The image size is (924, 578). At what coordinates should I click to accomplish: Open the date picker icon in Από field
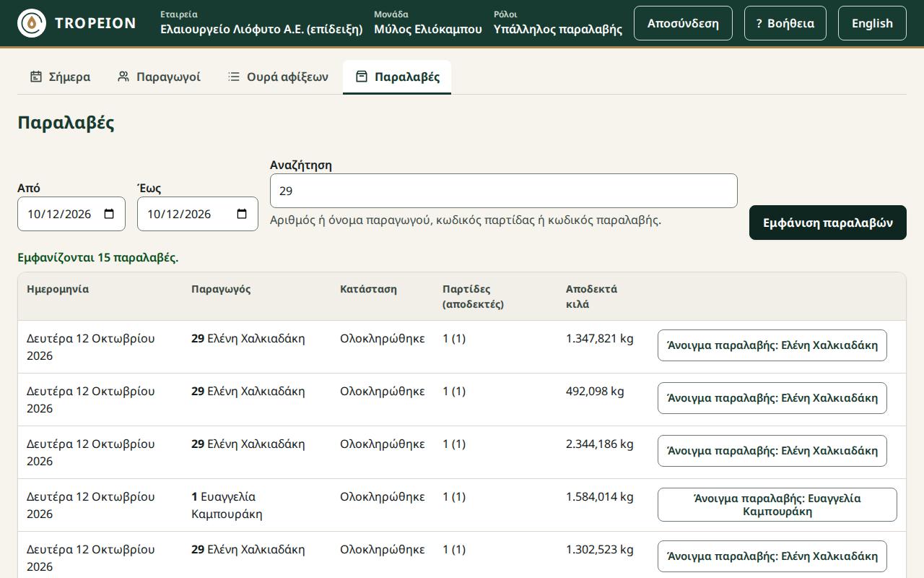click(x=109, y=214)
